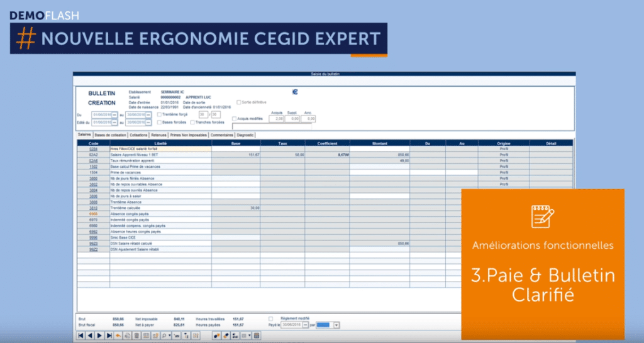
Task: Open the 'Primes Non Imposables' tab
Action: point(189,135)
